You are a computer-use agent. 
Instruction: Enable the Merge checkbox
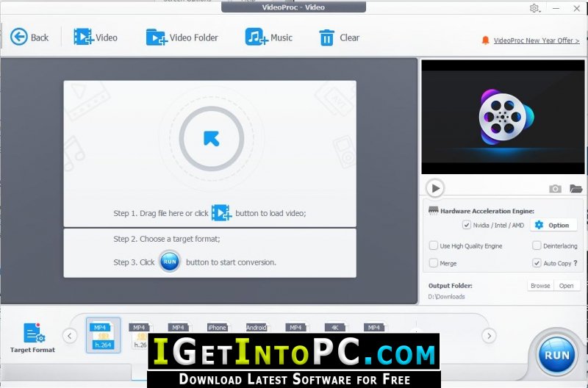click(x=434, y=263)
